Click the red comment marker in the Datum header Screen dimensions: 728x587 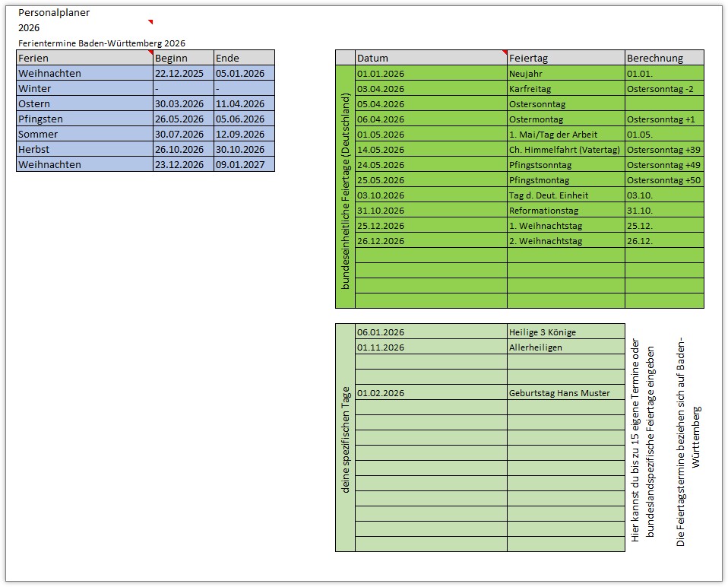[x=505, y=52]
